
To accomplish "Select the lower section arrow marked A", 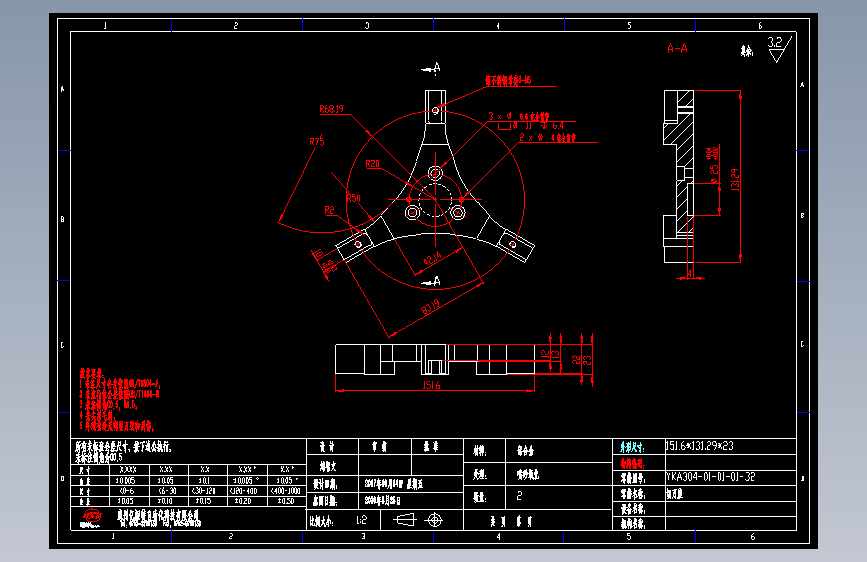I will (x=431, y=282).
